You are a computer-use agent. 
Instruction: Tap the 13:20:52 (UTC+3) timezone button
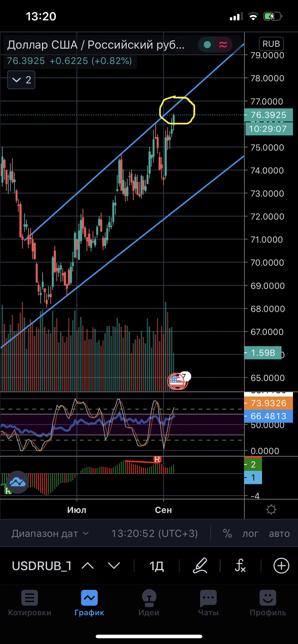155,534
